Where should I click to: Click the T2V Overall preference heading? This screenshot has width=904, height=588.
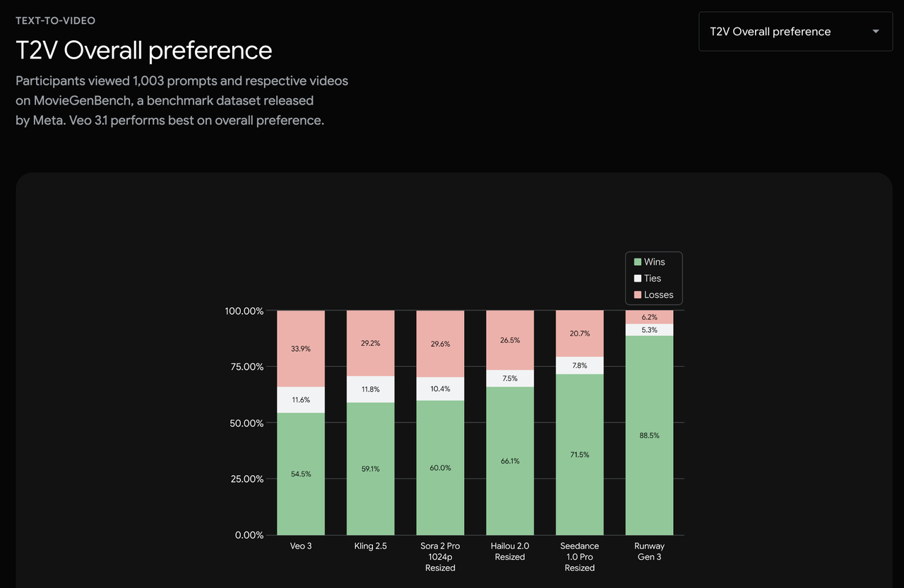(x=144, y=50)
